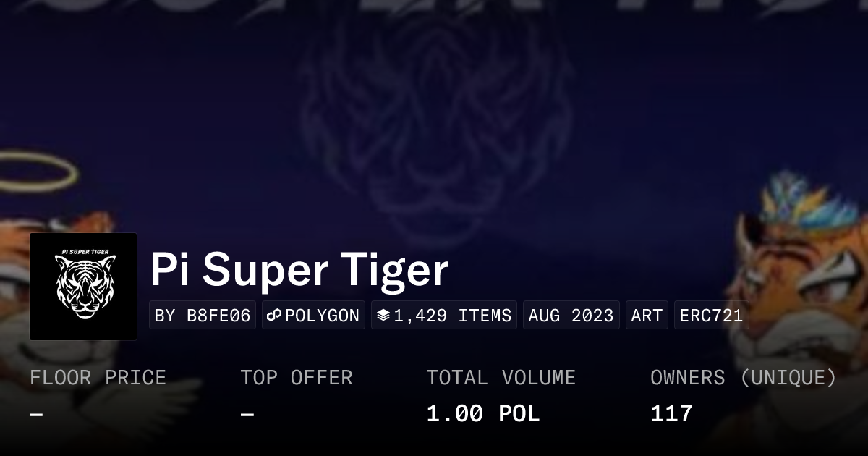Select the POLYGON label text
868x456 pixels.
[x=322, y=316]
